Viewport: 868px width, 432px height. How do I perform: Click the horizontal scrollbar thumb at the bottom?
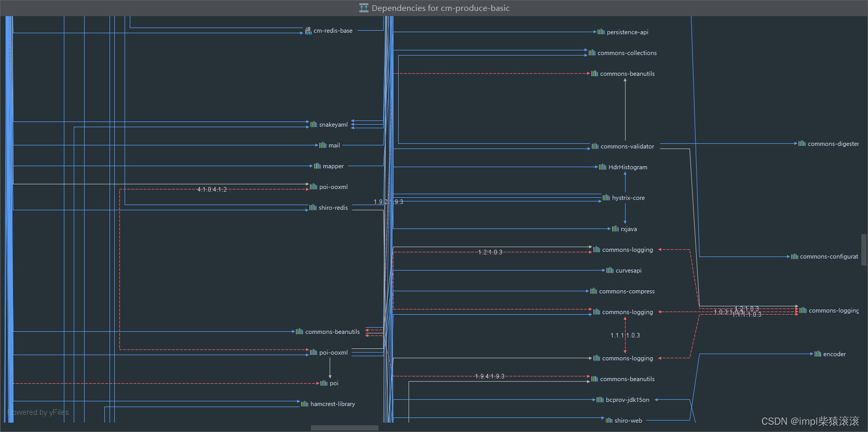(x=345, y=428)
